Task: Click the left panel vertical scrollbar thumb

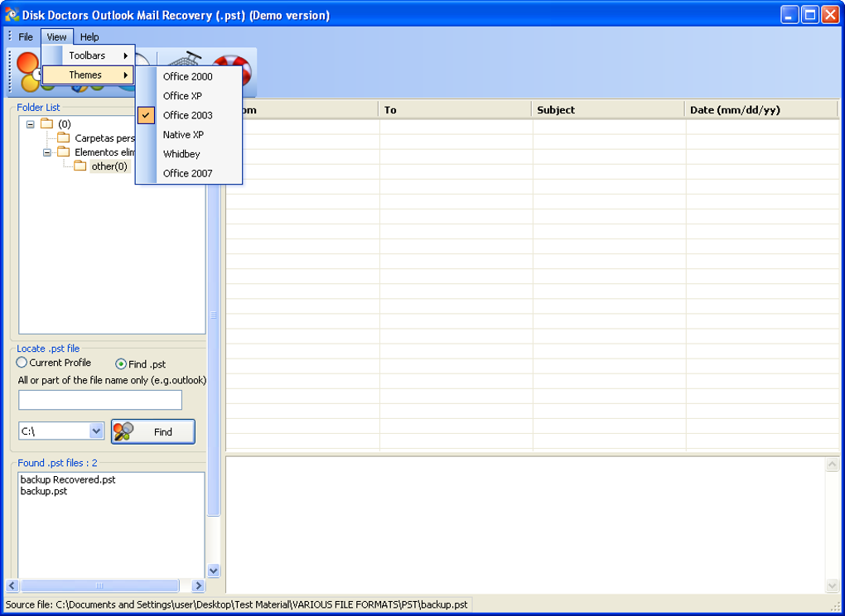Action: click(x=214, y=315)
